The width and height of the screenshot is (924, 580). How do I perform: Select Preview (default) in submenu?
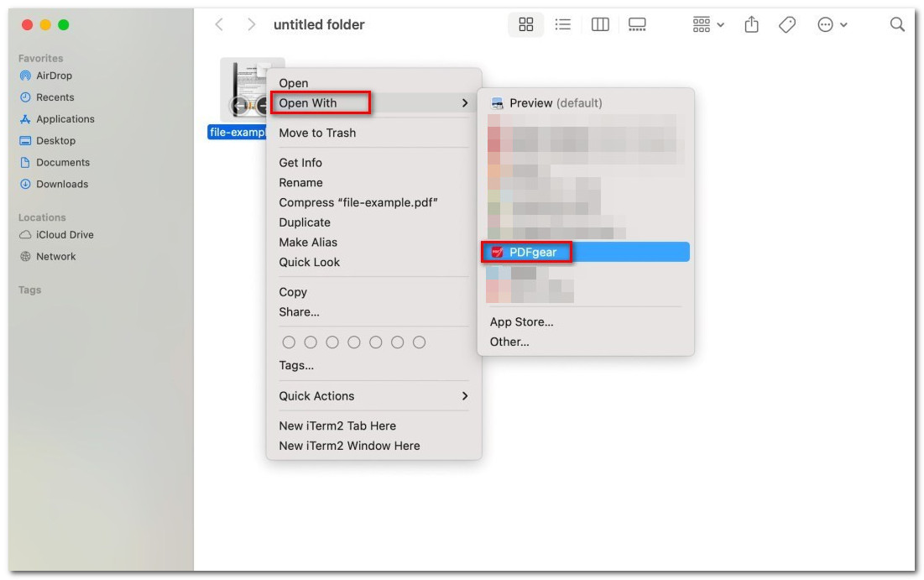[x=556, y=103]
